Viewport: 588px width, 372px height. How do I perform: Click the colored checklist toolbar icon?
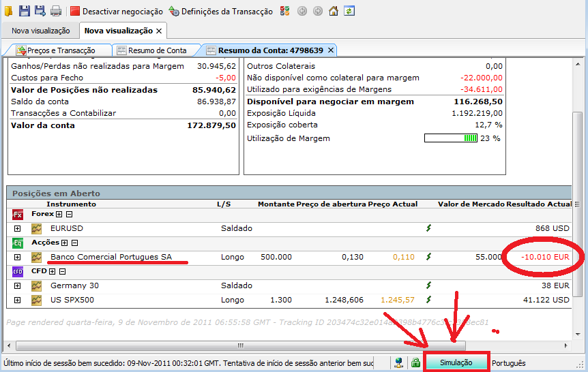[285, 11]
